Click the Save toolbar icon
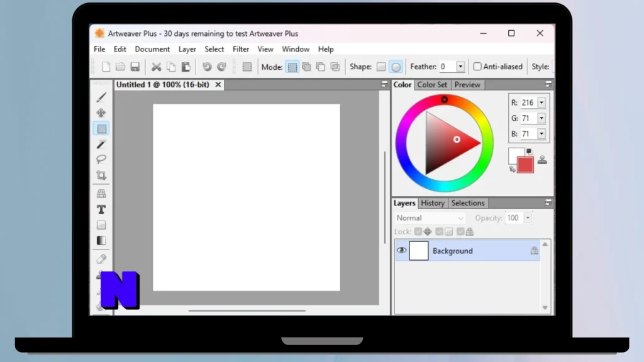Viewport: 644px width, 362px height. pyautogui.click(x=135, y=67)
